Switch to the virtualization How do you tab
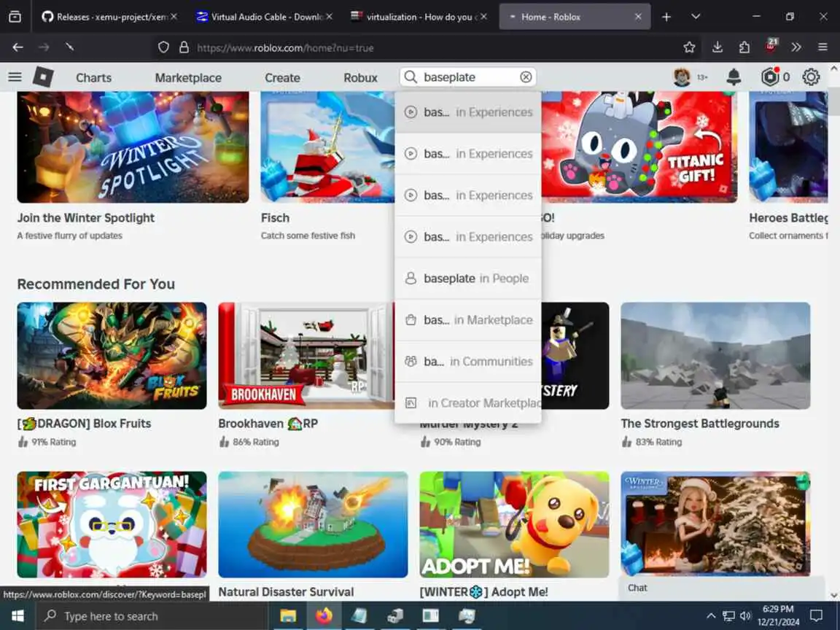Viewport: 840px width, 630px height. point(419,17)
